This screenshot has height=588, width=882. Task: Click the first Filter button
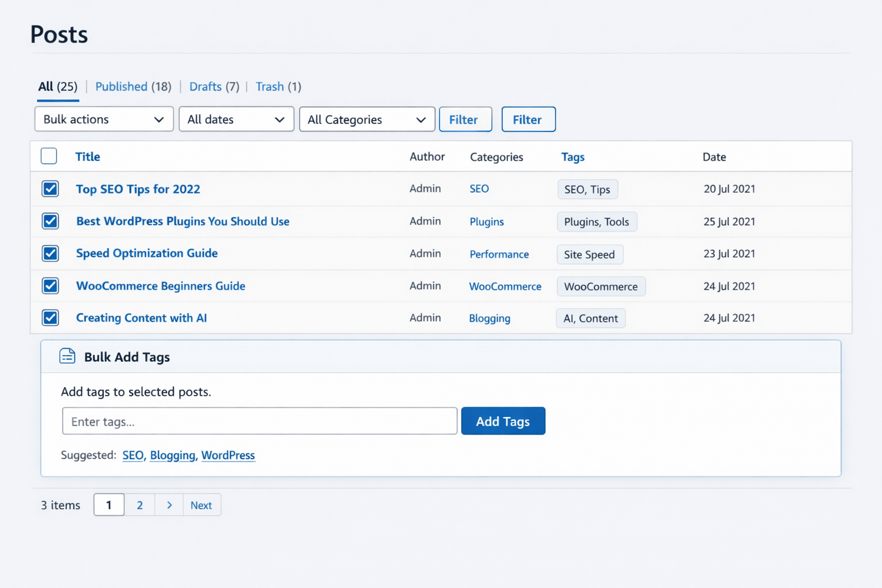pos(465,119)
